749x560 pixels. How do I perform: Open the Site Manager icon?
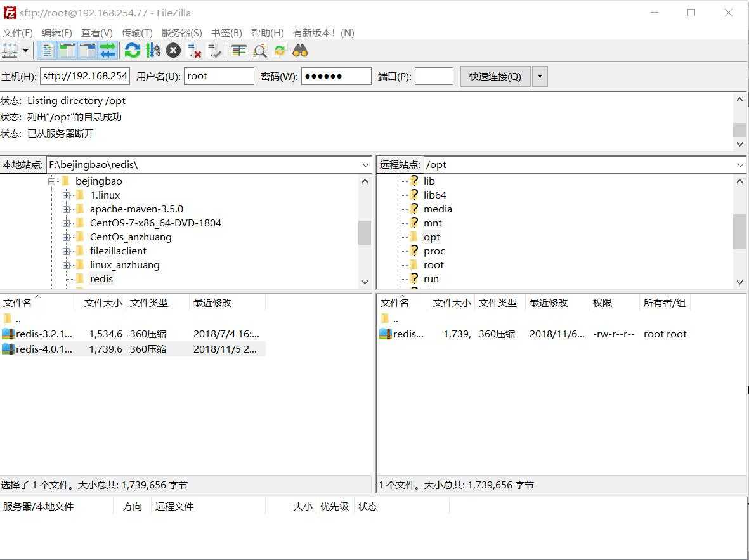pyautogui.click(x=10, y=50)
